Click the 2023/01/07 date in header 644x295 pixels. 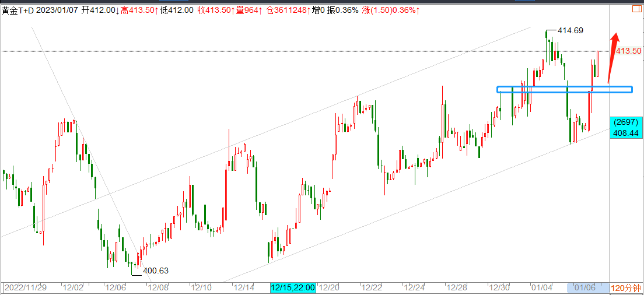tap(57, 11)
